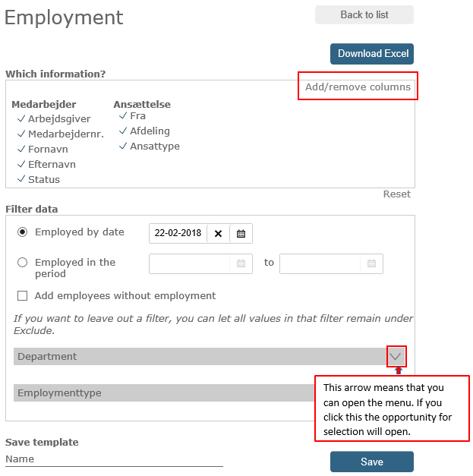Screen dimensions: 473x476
Task: Expand the Department filter arrow
Action: coord(396,356)
